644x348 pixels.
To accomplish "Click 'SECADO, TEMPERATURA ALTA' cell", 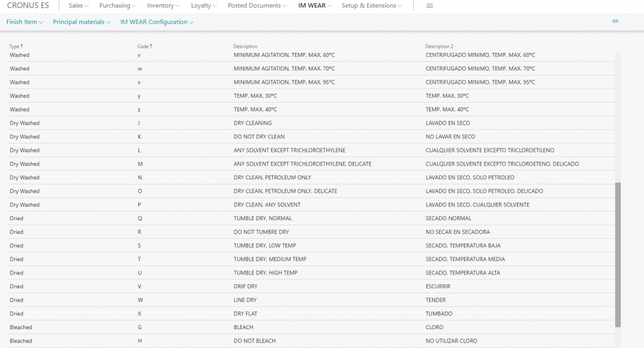I will pyautogui.click(x=463, y=272).
